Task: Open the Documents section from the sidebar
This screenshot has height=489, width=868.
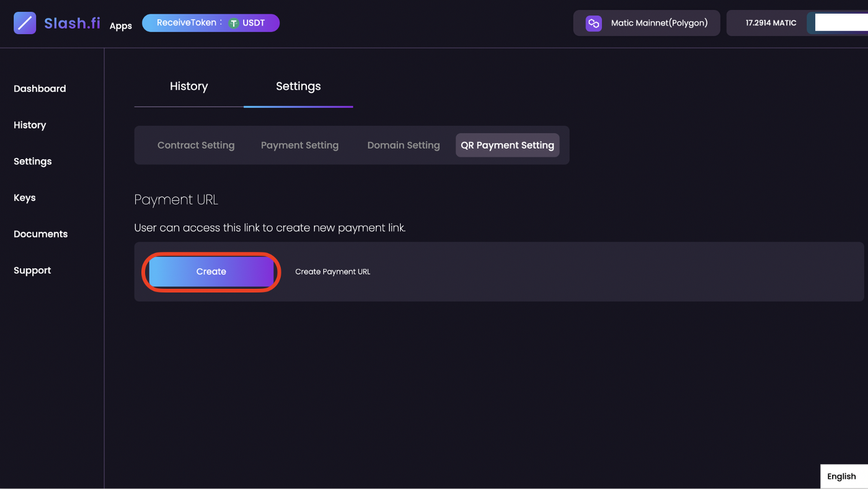Action: click(x=40, y=234)
